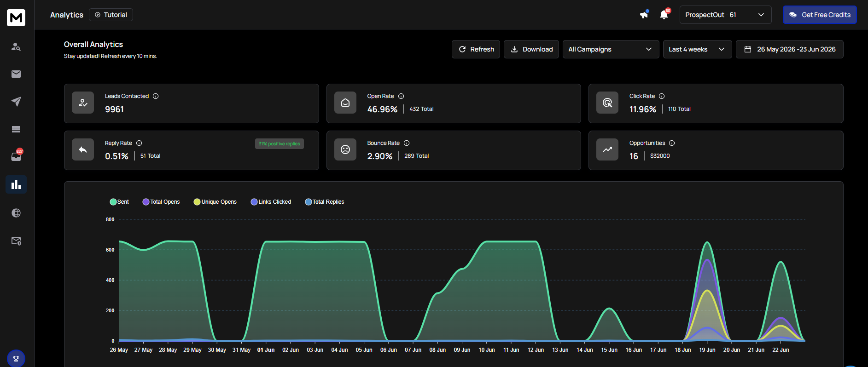Click the trophy icon at sidebar bottom
The image size is (868, 367).
point(16,359)
